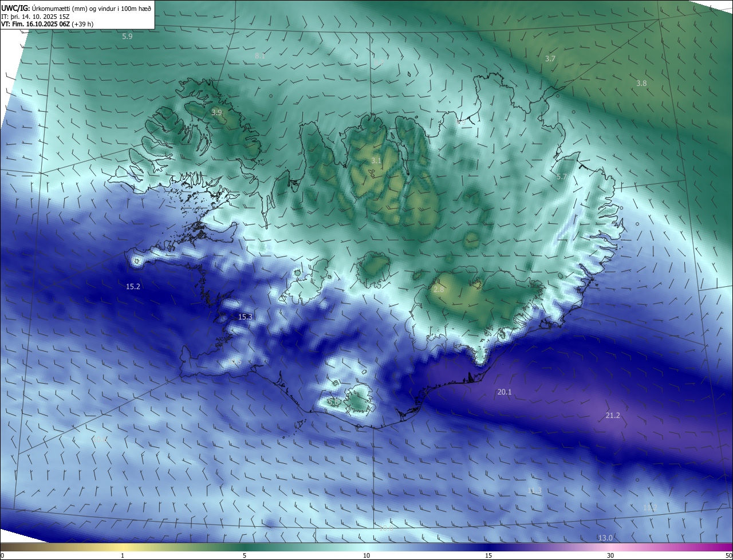Click the colour scale tick label 15
Viewport: 733px width, 560px height.
pos(488,555)
